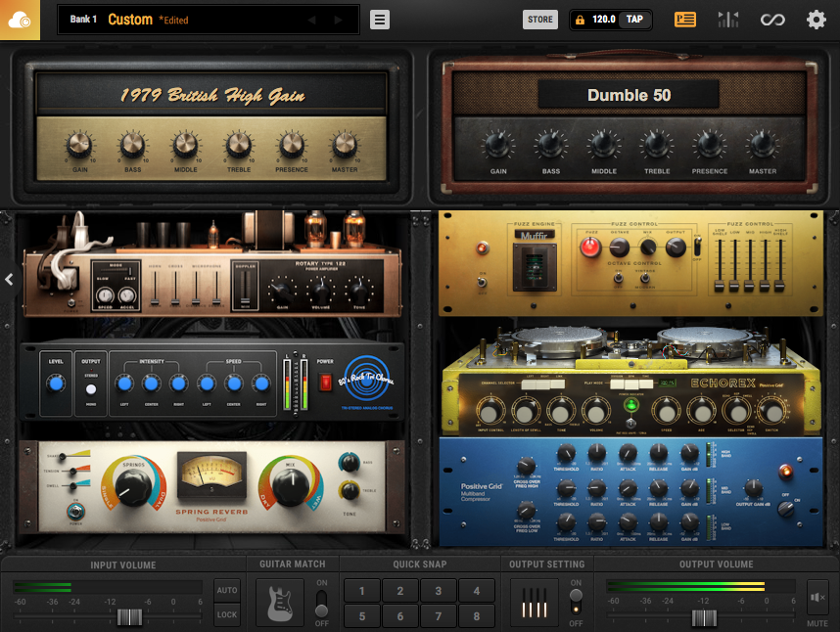Click the Spring Reverb MIX dry/wet knob
This screenshot has height=632, width=840.
[x=291, y=487]
